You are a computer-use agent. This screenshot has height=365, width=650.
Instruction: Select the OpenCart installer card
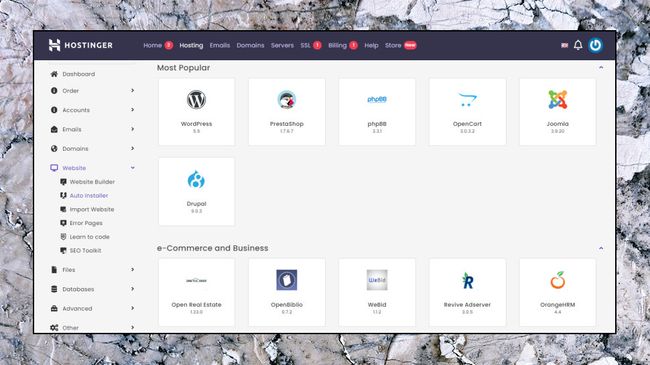467,112
